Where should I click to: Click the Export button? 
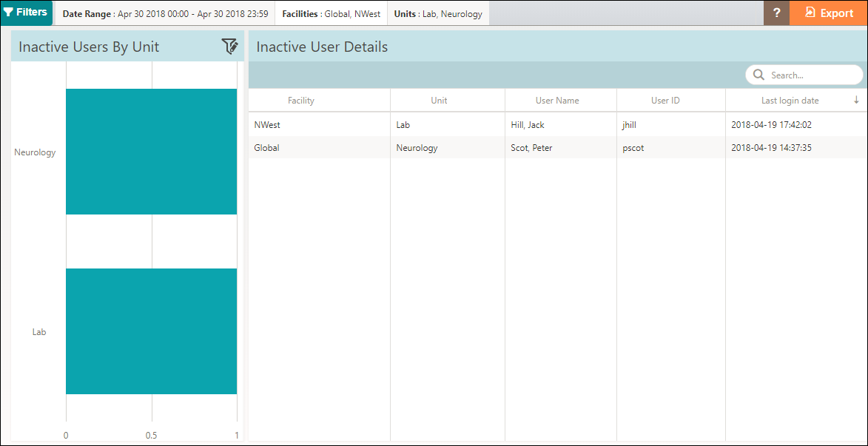[829, 13]
